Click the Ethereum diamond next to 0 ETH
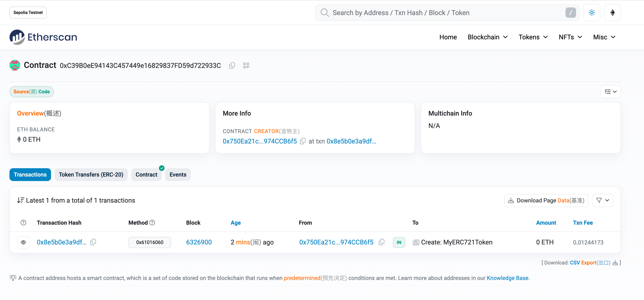 (19, 139)
